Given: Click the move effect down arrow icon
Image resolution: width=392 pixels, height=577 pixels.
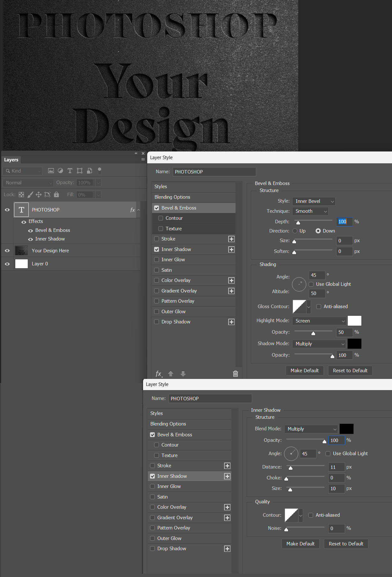Looking at the screenshot, I should click(x=183, y=374).
